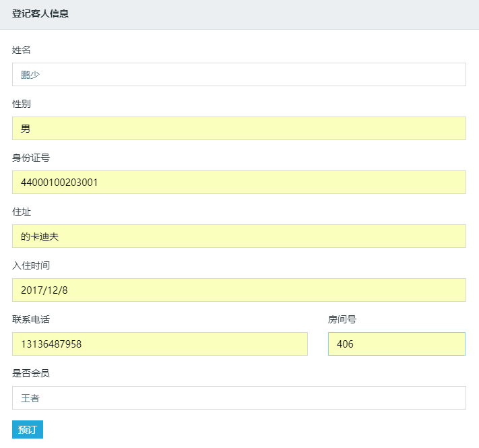Focus the 联系电话 phone number field
This screenshot has height=448, width=479.
pyautogui.click(x=160, y=344)
